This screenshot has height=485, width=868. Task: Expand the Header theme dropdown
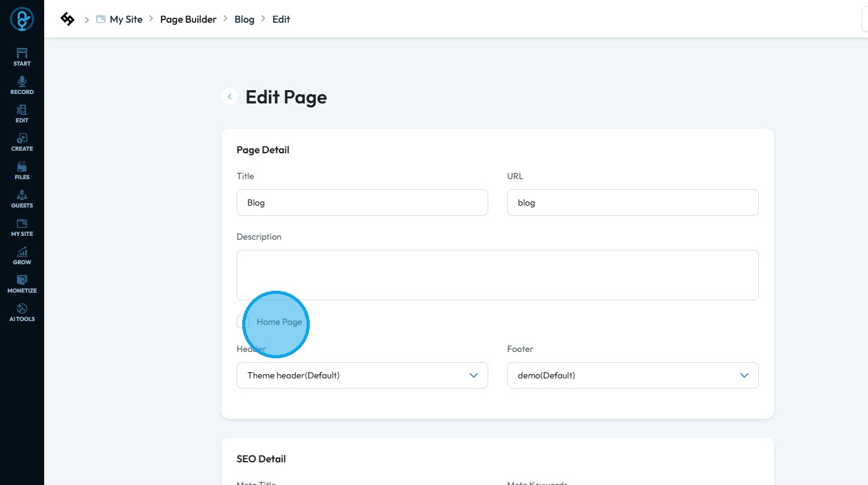point(362,375)
